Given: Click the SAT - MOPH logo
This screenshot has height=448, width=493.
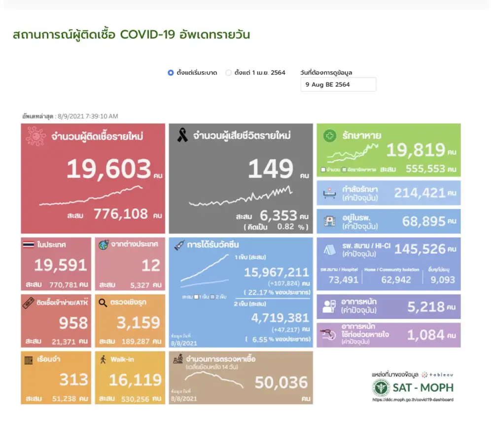Looking at the screenshot, I should point(413,387).
